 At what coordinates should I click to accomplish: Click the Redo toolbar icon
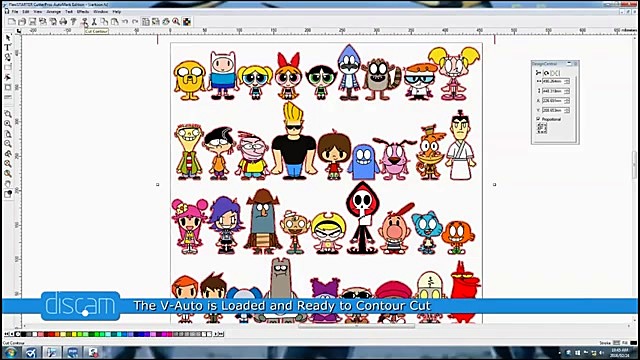pos(135,22)
